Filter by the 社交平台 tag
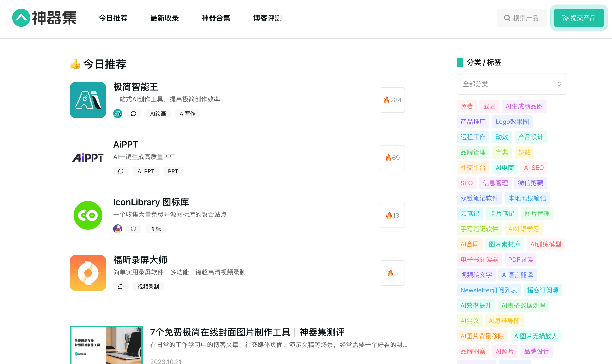612x364 pixels. coord(473,168)
